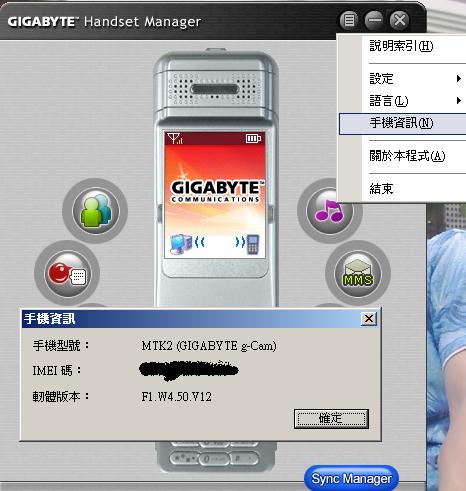Expand the 語言(L) submenu arrow
This screenshot has width=466, height=491.
[x=459, y=100]
